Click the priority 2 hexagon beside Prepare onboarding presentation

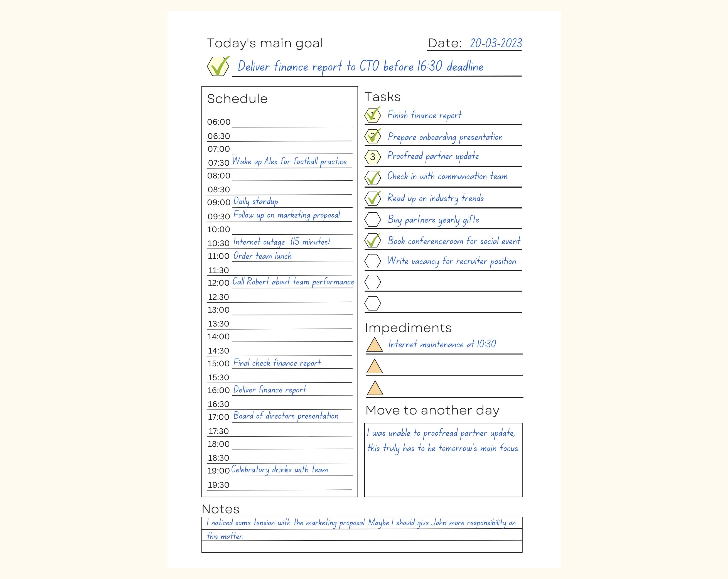(372, 136)
